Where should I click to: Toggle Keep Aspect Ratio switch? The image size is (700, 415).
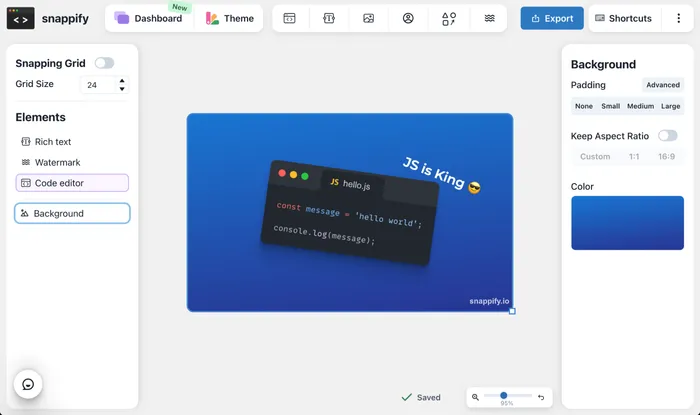(x=668, y=136)
